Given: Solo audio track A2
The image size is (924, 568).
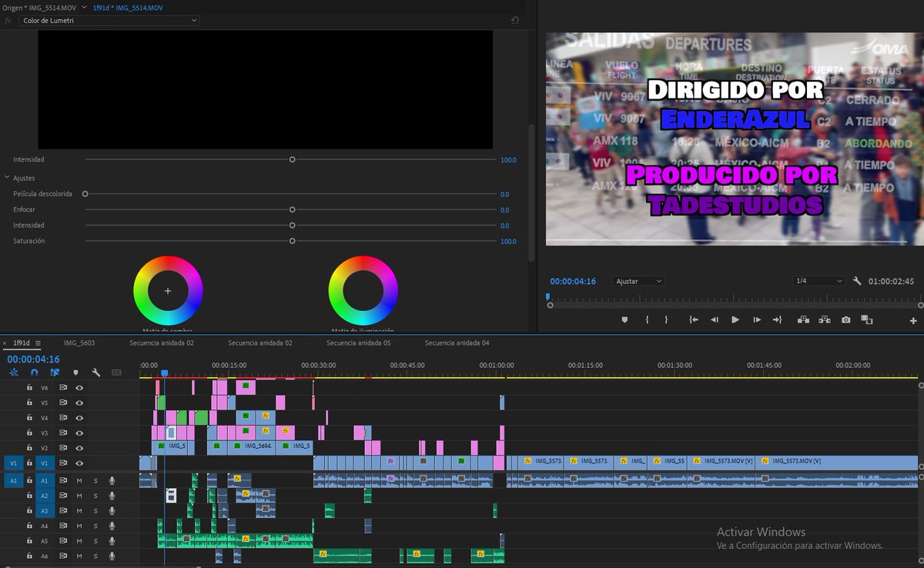Looking at the screenshot, I should click(x=95, y=496).
